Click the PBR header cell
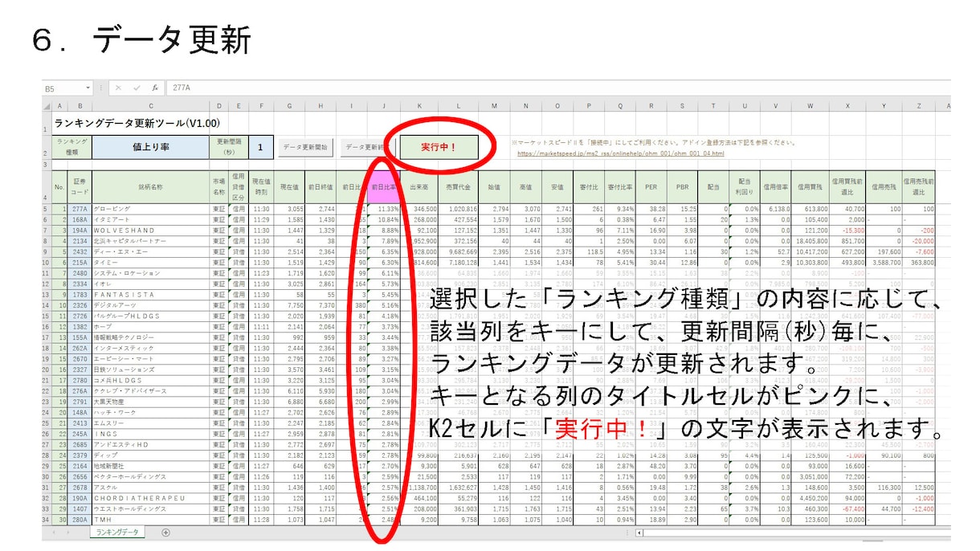This screenshot has height=551, width=980. tap(683, 186)
